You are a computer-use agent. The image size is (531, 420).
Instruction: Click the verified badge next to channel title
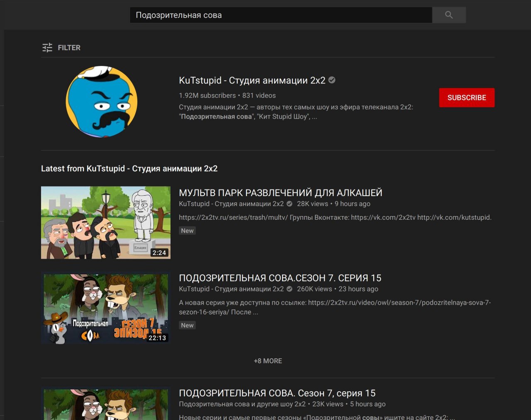coord(332,80)
